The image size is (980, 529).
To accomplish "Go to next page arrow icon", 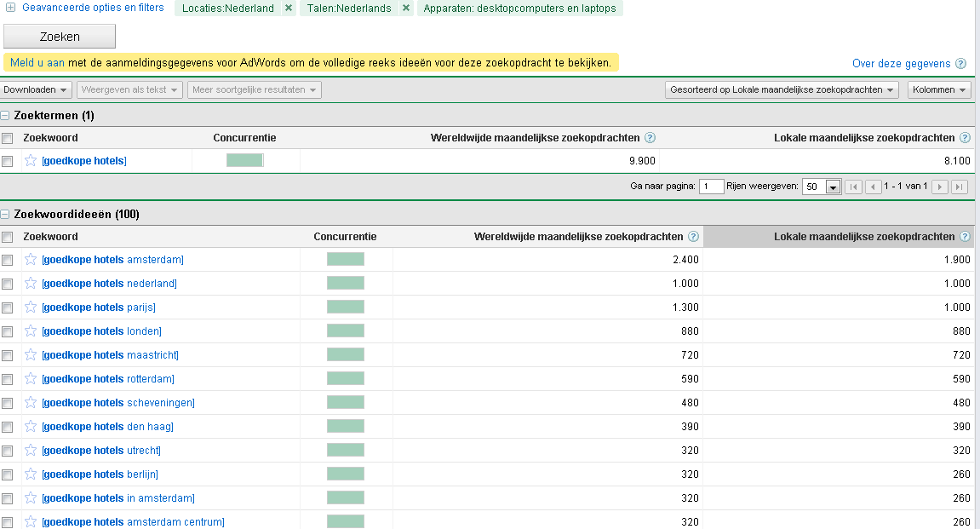I will [x=939, y=187].
